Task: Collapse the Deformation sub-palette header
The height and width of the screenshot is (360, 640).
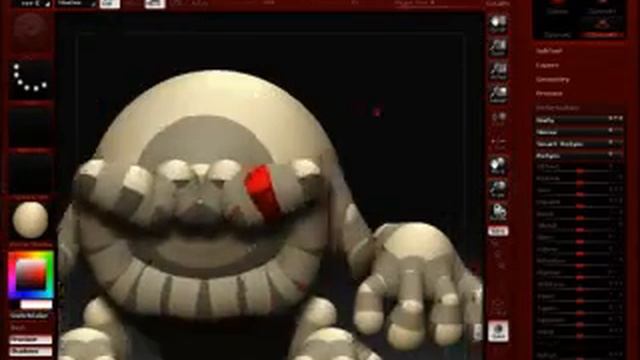Action: click(x=558, y=108)
